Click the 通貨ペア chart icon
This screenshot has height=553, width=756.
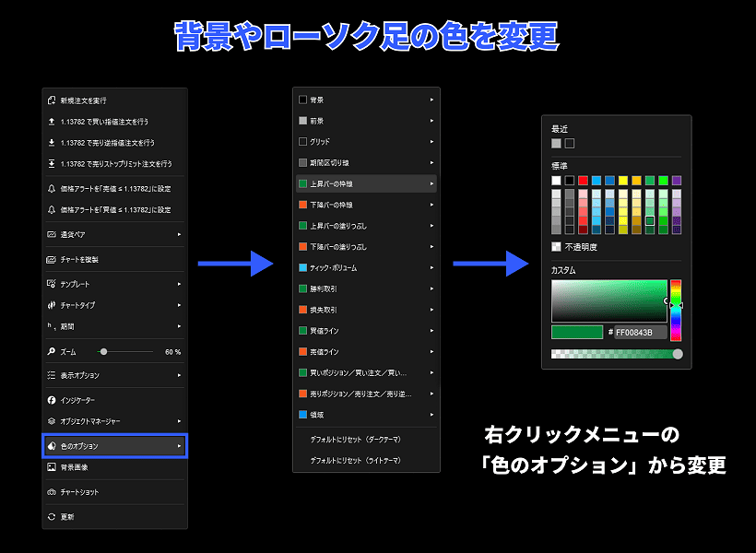pos(52,234)
